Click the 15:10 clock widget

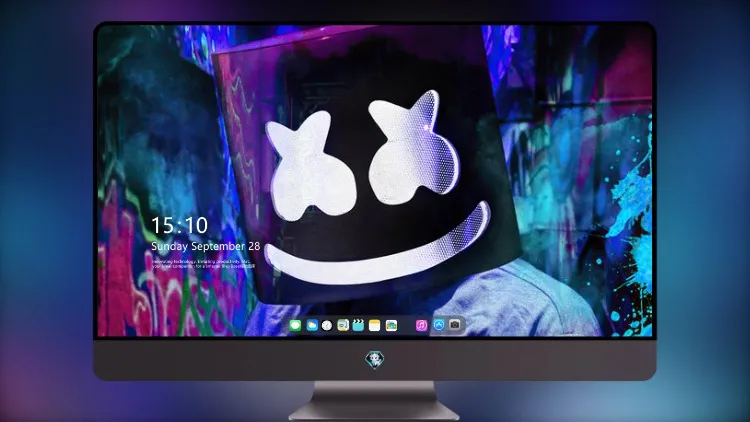(179, 225)
